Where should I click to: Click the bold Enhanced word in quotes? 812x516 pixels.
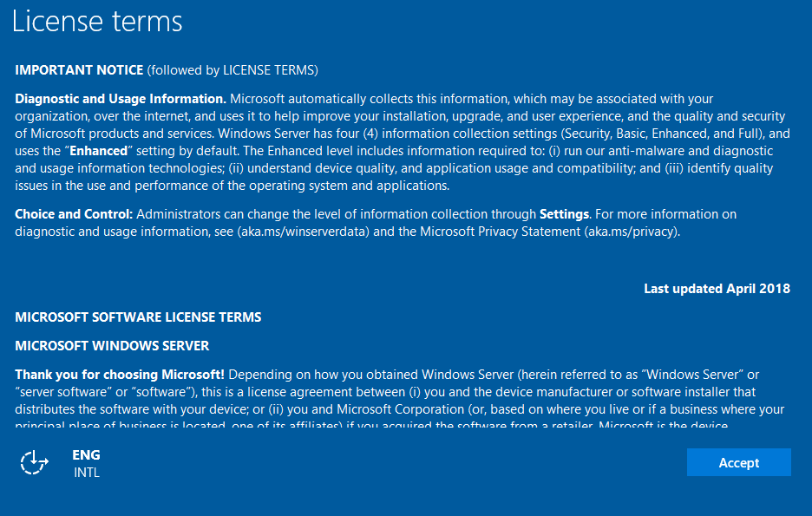click(98, 151)
